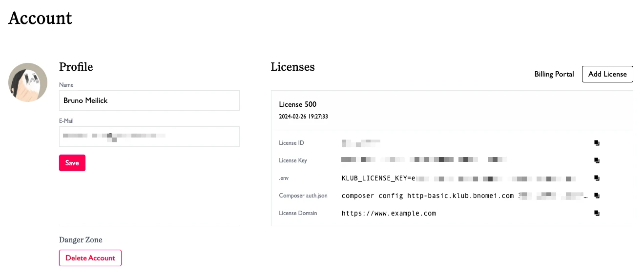The height and width of the screenshot is (277, 644).
Task: Copy the License Key to clipboard
Action: [597, 160]
